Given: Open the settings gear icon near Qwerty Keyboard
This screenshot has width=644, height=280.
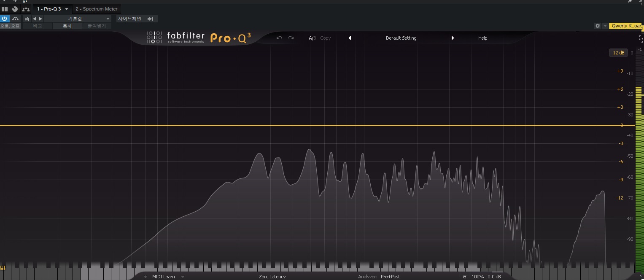Looking at the screenshot, I should coord(598,26).
